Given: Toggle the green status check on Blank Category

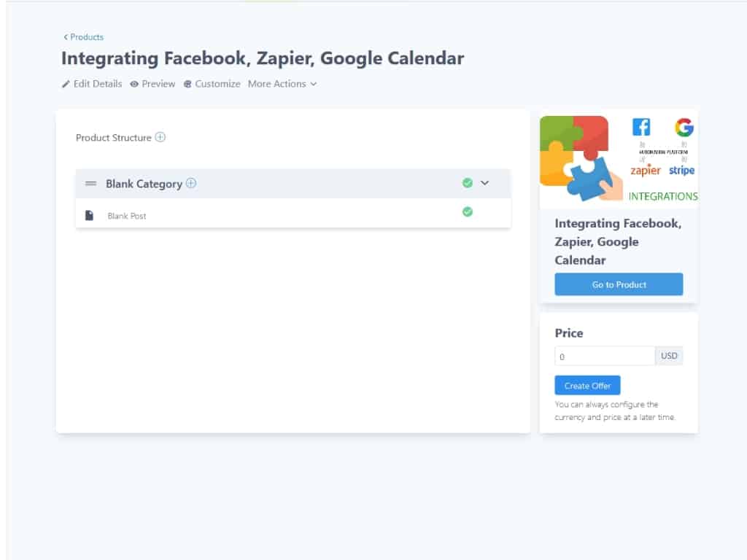Looking at the screenshot, I should pyautogui.click(x=468, y=183).
